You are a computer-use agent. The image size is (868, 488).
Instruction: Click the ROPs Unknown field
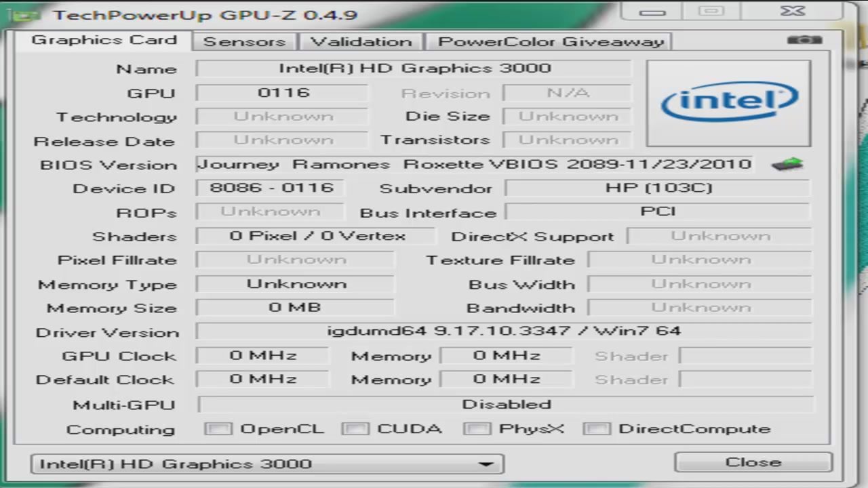tap(271, 211)
